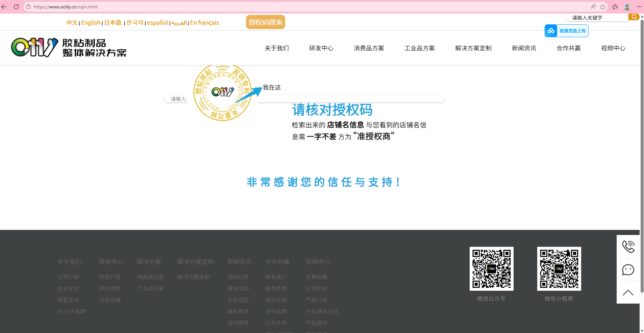Switch language to English
644x333 pixels.
(x=91, y=23)
